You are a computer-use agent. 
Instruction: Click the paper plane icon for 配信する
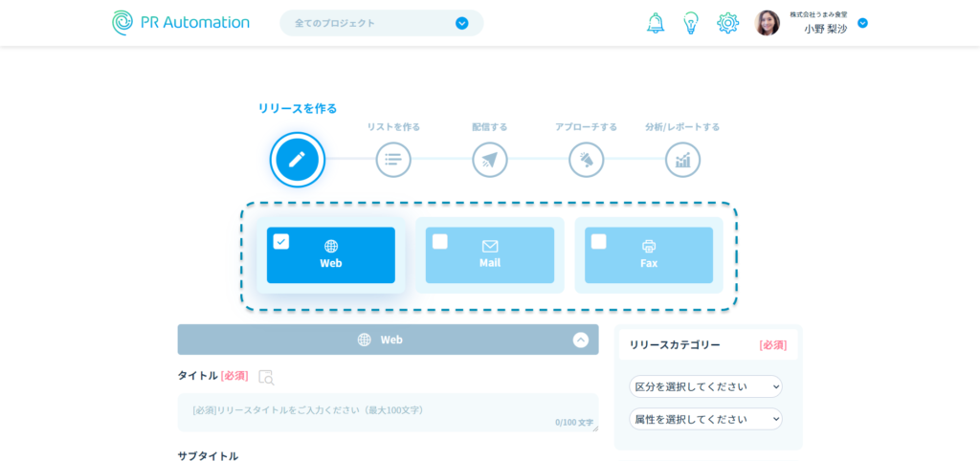pyautogui.click(x=490, y=160)
